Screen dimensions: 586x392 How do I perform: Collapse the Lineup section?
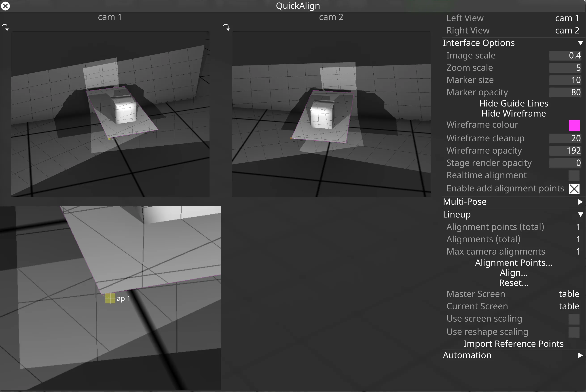pos(580,214)
